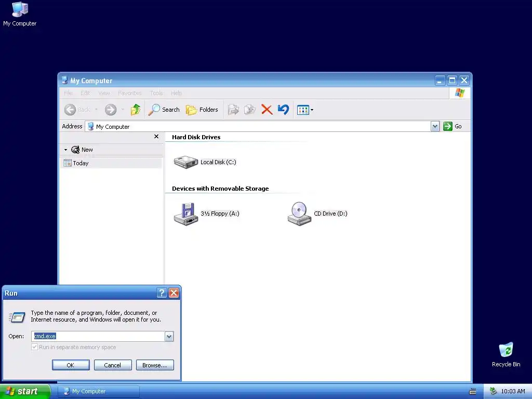Expand the Open combo box dropdown arrow
Image resolution: width=532 pixels, height=399 pixels.
point(169,336)
